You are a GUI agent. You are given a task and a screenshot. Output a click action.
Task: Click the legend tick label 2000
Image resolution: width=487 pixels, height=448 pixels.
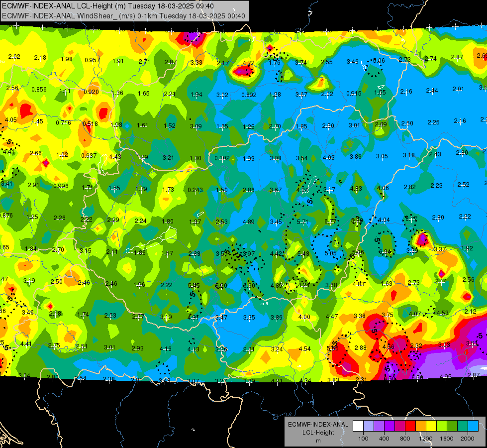point(467,439)
